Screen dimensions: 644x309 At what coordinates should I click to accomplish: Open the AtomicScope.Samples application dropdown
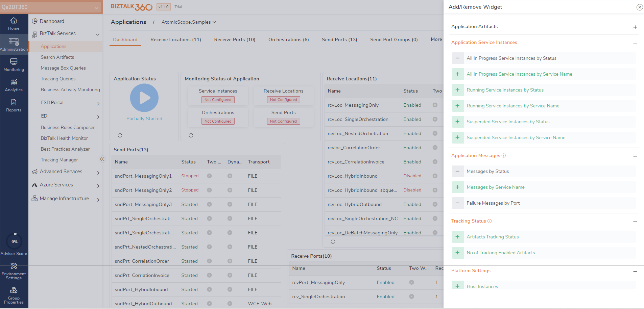189,22
